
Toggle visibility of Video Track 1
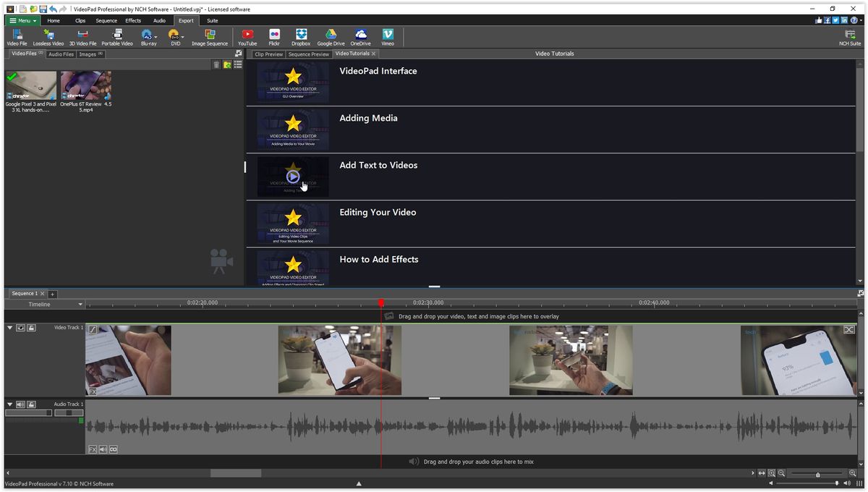pyautogui.click(x=20, y=328)
